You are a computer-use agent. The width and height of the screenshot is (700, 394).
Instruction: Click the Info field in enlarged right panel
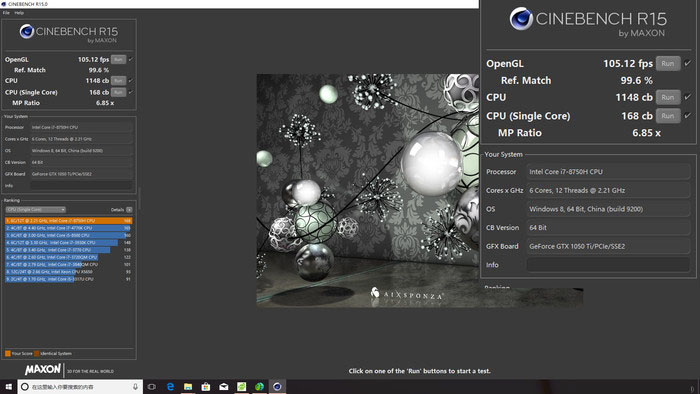pos(608,265)
